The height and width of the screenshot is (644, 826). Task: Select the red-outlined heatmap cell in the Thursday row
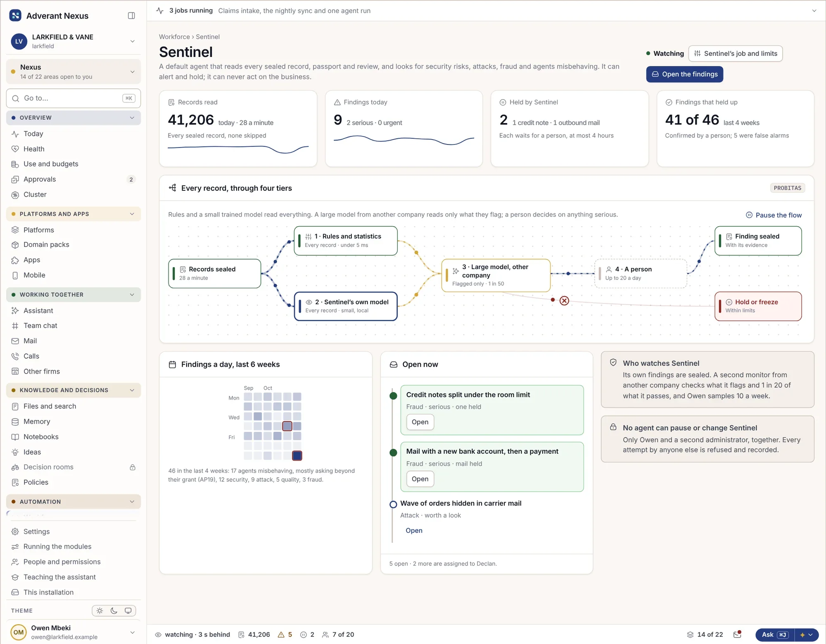[x=287, y=426]
